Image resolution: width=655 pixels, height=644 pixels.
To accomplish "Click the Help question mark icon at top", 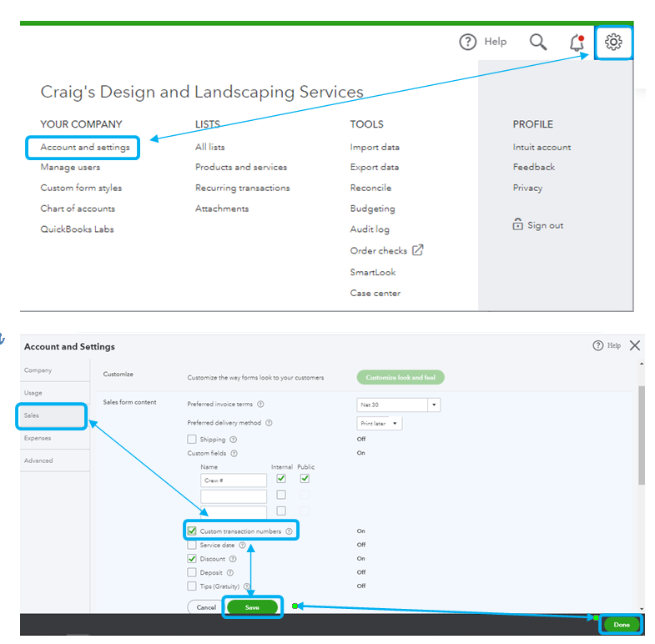I will coord(467,43).
